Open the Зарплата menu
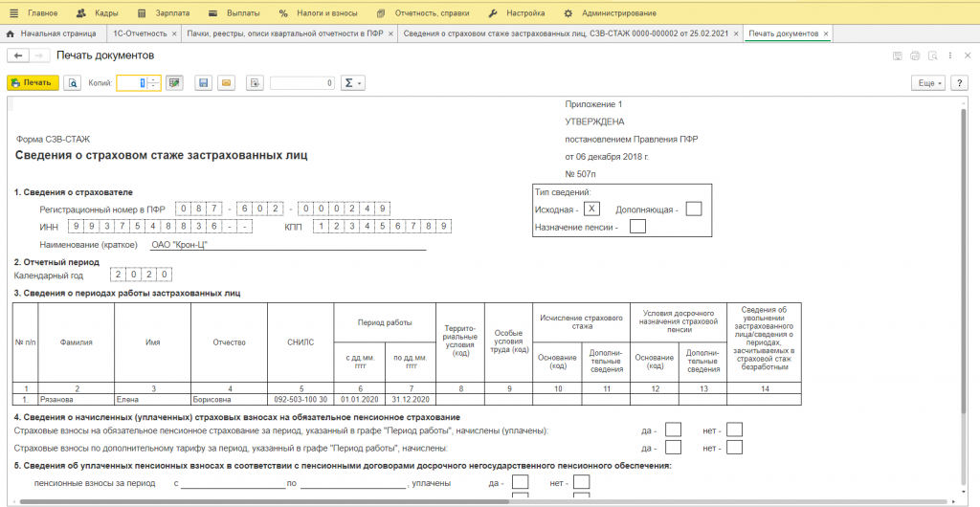The width and height of the screenshot is (980, 507). click(166, 13)
